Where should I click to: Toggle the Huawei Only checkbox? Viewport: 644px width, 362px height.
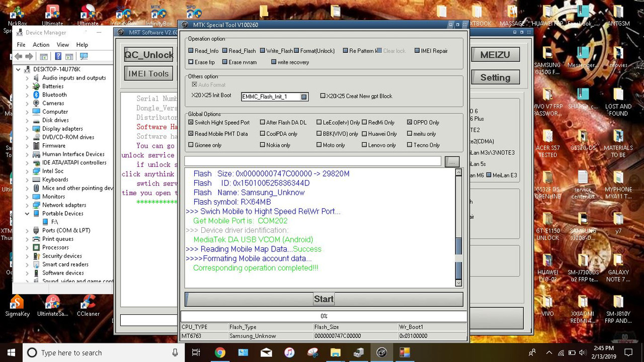coord(379,134)
